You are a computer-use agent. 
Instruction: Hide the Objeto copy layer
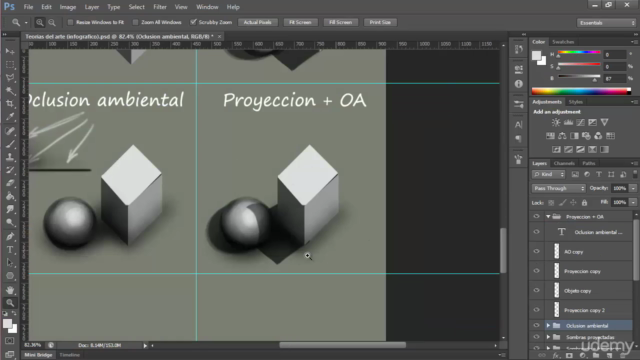coord(536,291)
